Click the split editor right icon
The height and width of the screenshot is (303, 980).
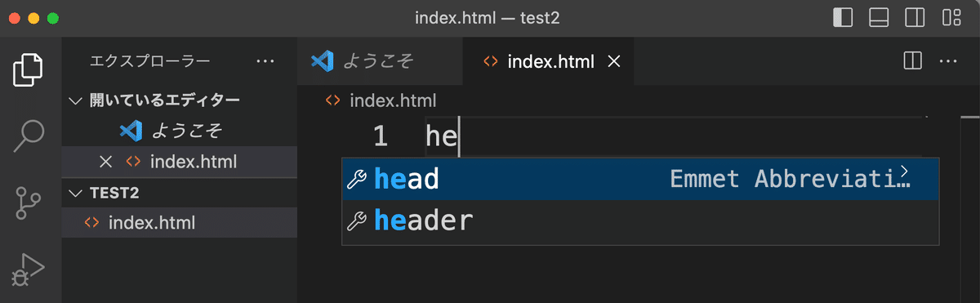[x=913, y=60]
